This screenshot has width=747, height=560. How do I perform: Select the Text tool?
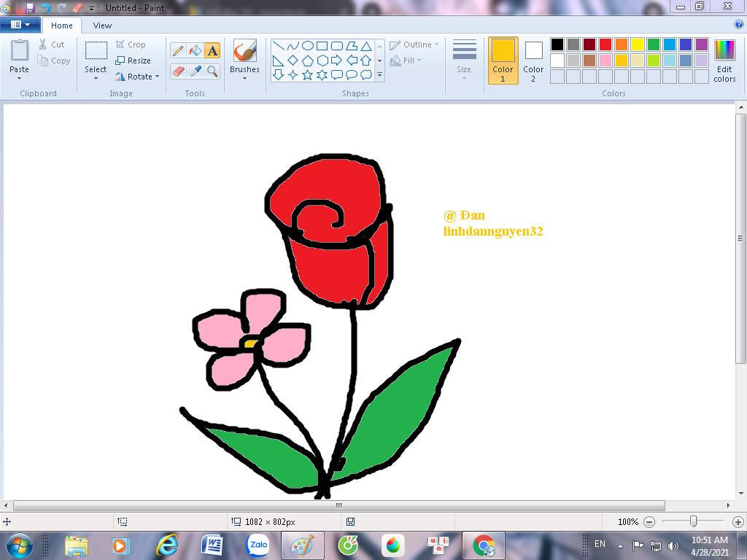[212, 50]
